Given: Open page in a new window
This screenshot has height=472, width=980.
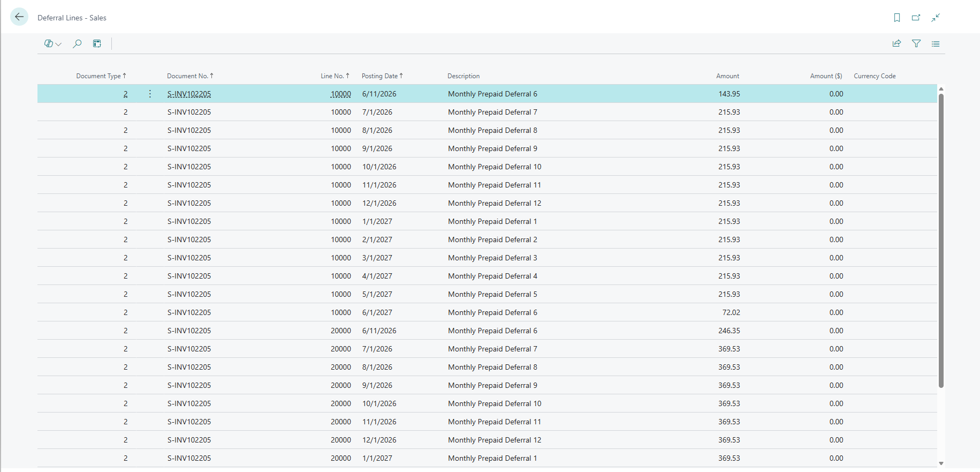Looking at the screenshot, I should pos(916,18).
